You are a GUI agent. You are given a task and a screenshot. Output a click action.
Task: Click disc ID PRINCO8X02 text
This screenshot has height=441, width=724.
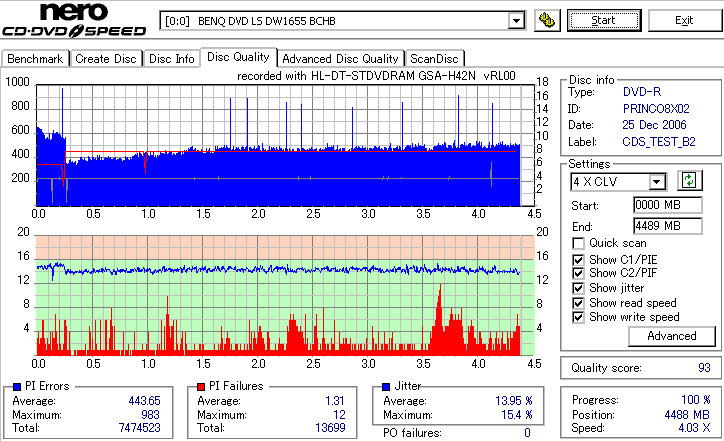pyautogui.click(x=656, y=109)
